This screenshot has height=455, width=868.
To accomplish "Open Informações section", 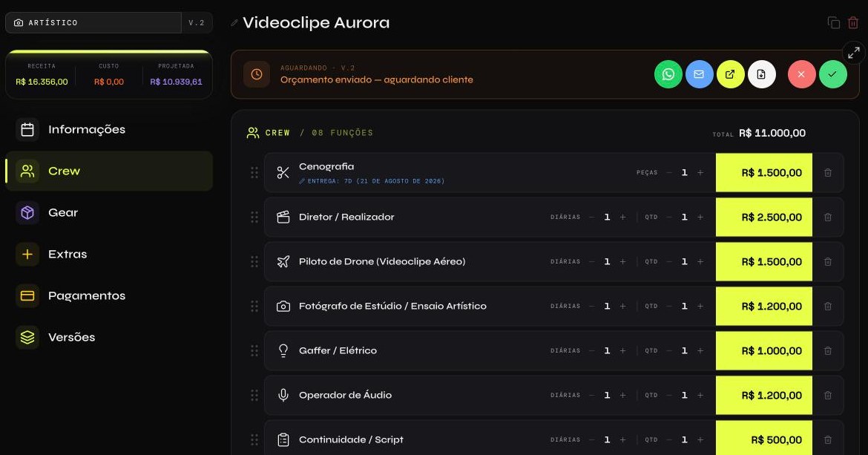I will pos(109,130).
